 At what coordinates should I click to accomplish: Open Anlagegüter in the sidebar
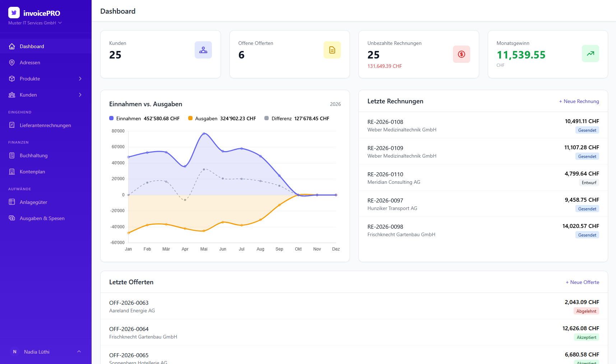coord(46,202)
